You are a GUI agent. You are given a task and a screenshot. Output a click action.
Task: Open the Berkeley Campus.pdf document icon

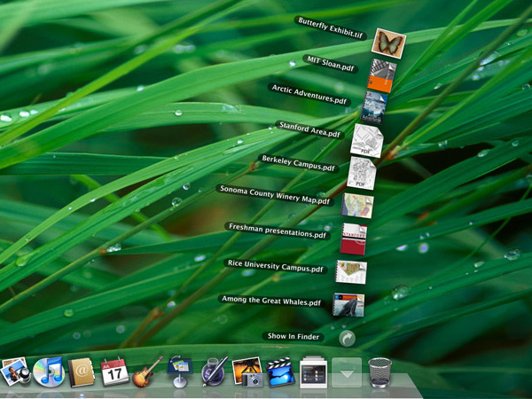click(362, 173)
